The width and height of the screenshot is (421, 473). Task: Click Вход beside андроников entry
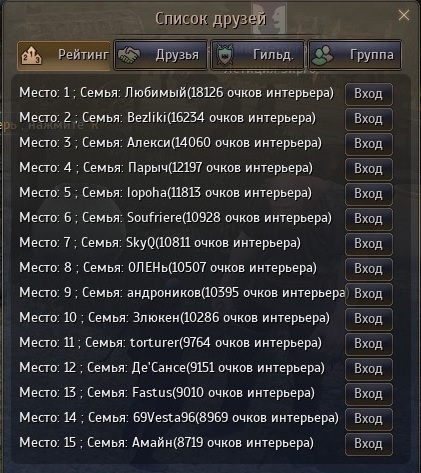369,294
